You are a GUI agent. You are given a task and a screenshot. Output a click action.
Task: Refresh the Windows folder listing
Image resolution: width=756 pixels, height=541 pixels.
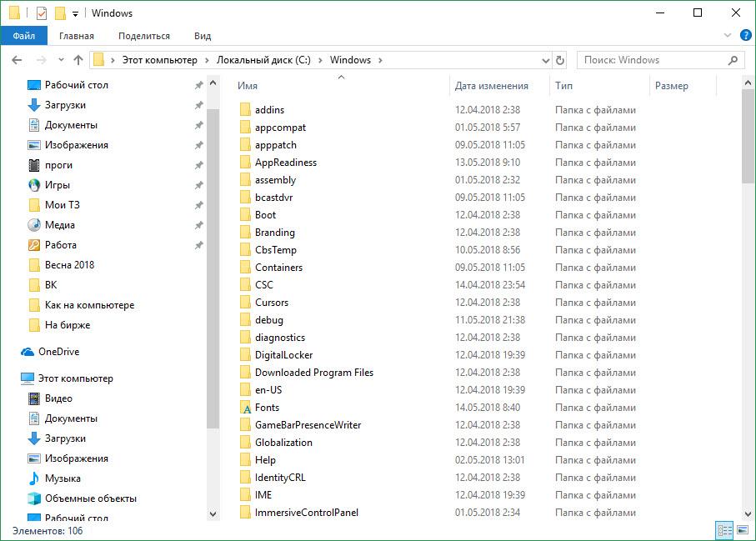point(560,60)
